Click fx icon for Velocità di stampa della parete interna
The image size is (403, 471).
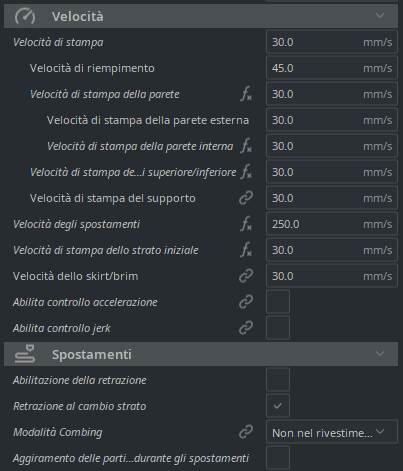[246, 146]
